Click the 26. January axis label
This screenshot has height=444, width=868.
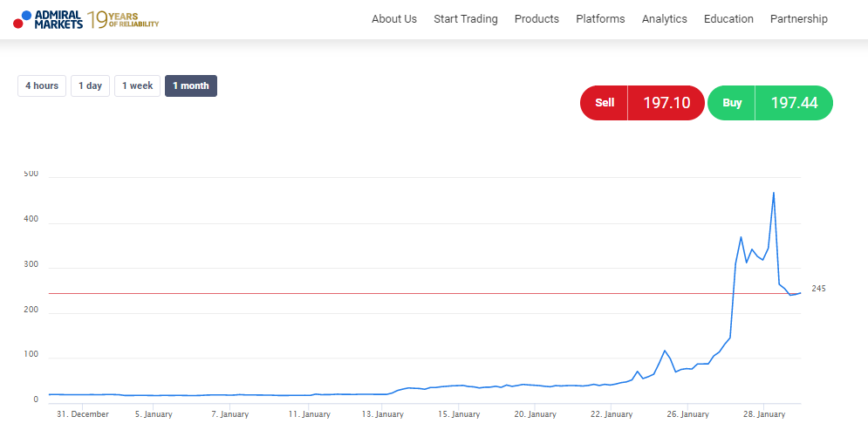pyautogui.click(x=687, y=414)
